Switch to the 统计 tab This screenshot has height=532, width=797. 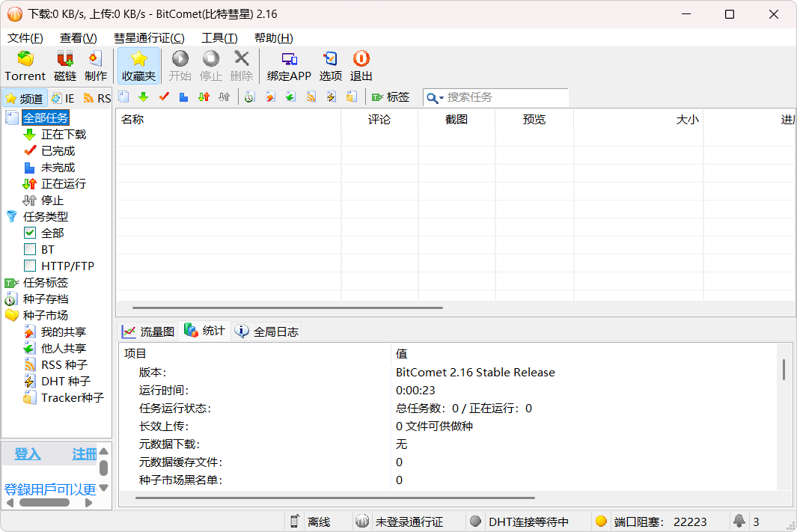point(205,331)
